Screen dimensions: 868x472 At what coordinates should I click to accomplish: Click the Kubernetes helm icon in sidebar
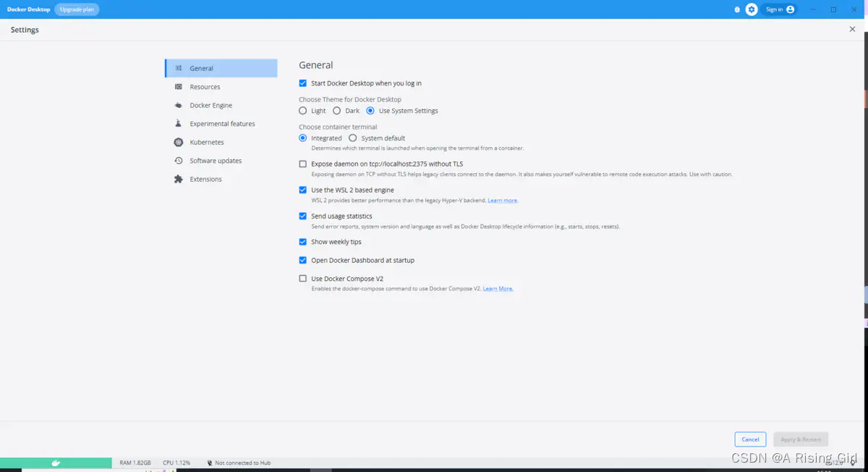click(179, 143)
